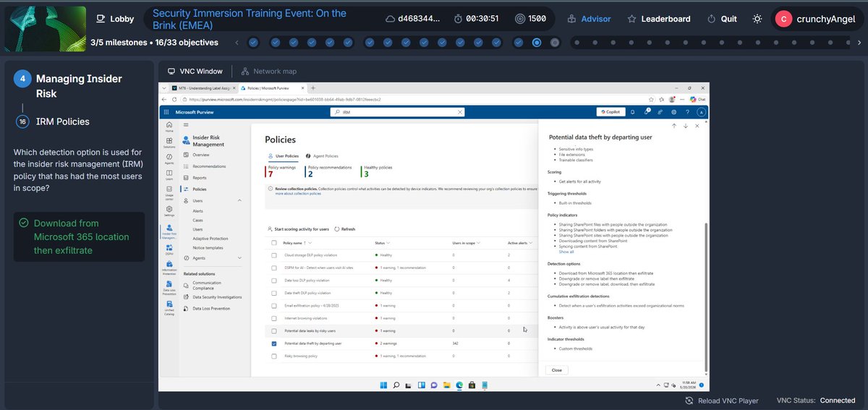This screenshot has height=410, width=868.
Task: View the Leaderboard
Action: (x=658, y=19)
